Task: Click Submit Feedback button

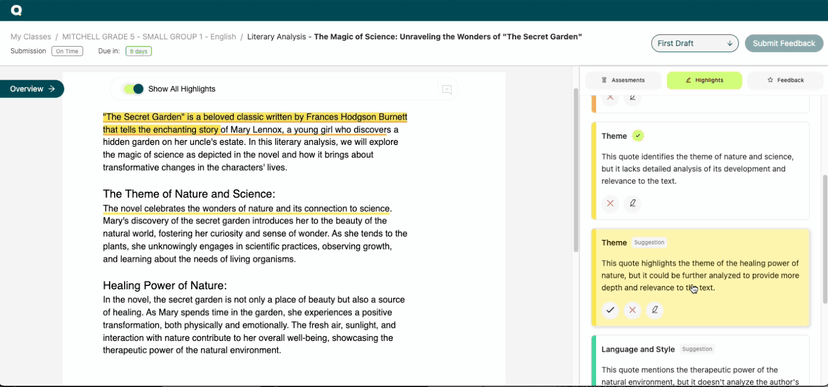Action: (x=784, y=43)
